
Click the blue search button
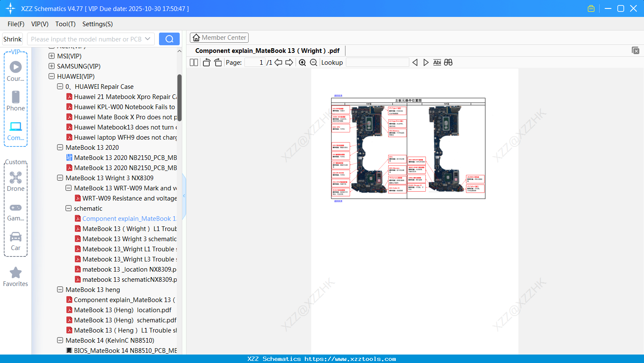point(169,39)
